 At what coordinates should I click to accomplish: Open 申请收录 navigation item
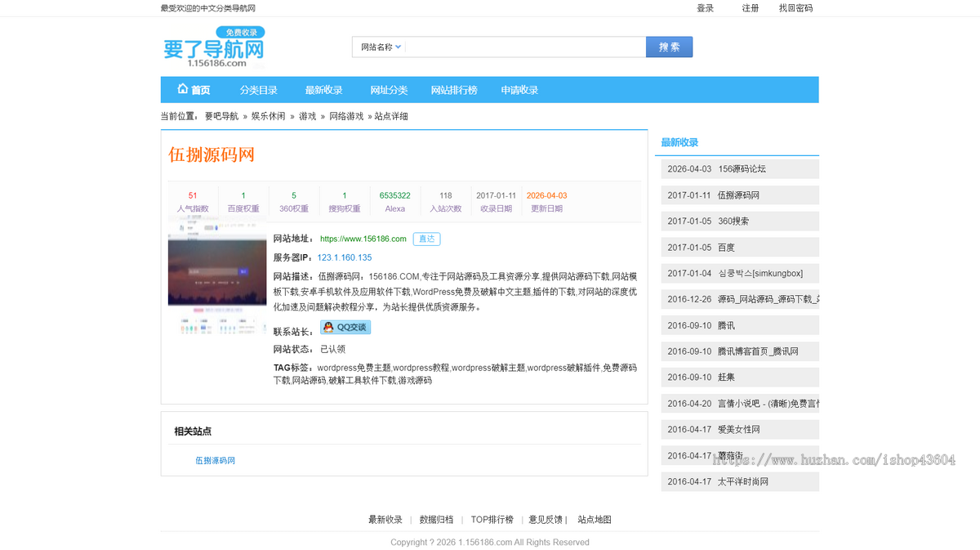519,90
